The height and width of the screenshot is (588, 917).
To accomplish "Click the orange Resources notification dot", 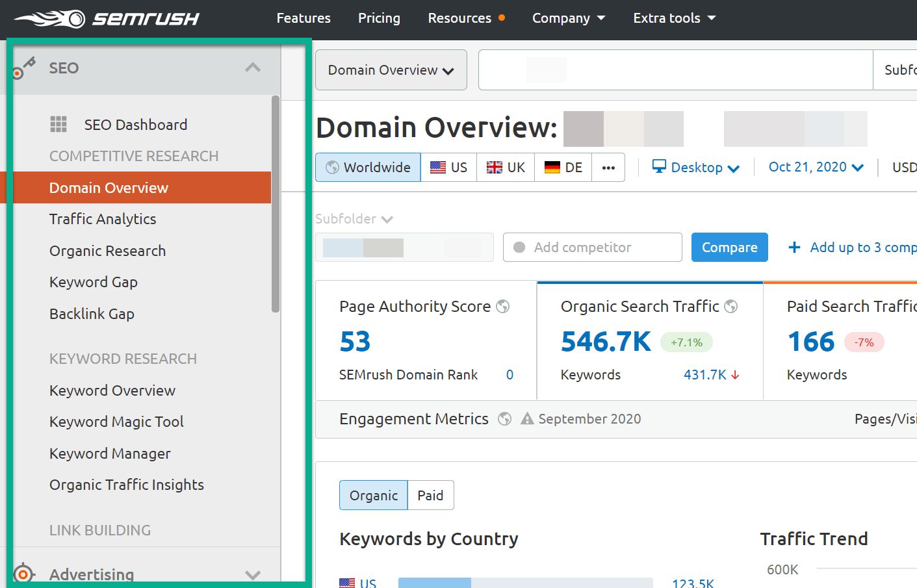I will pyautogui.click(x=502, y=18).
